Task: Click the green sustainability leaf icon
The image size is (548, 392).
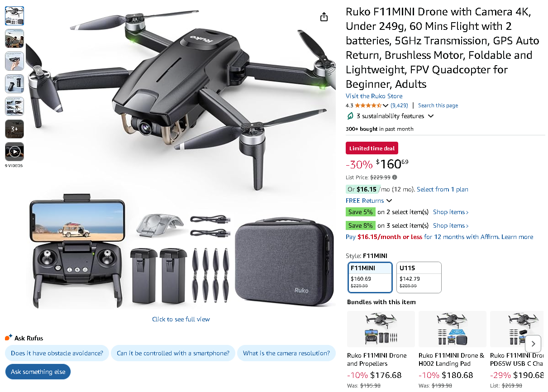Action: point(350,116)
